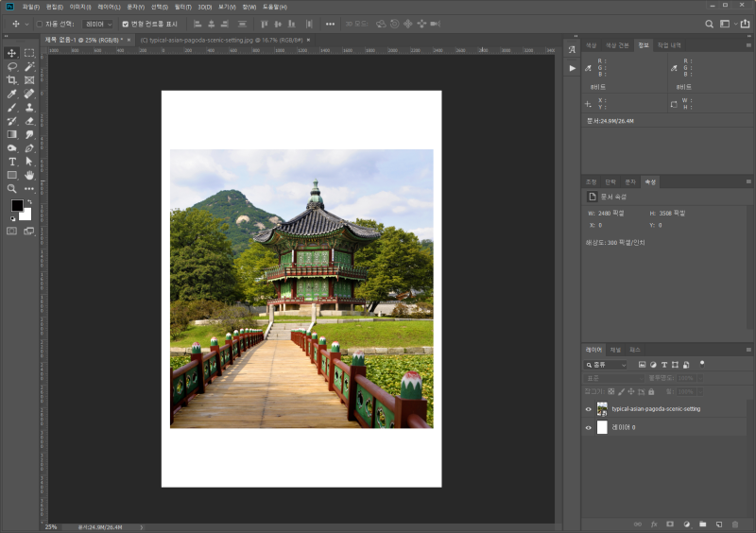Filter layers by shape layers
This screenshot has width=756, height=533.
pos(675,365)
